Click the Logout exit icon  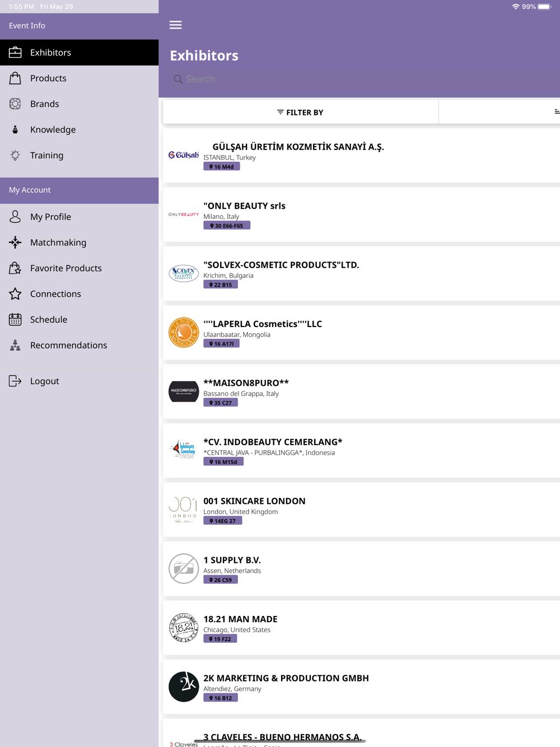coord(15,381)
